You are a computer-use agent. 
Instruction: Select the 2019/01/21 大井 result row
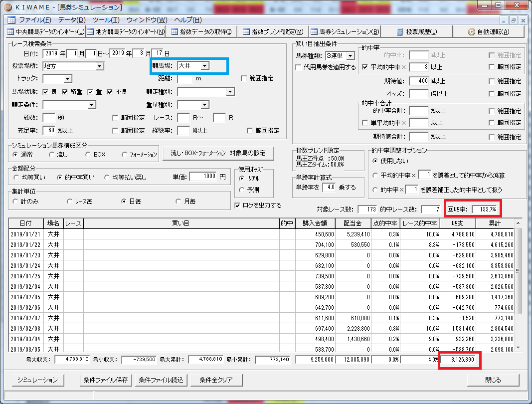[261, 234]
